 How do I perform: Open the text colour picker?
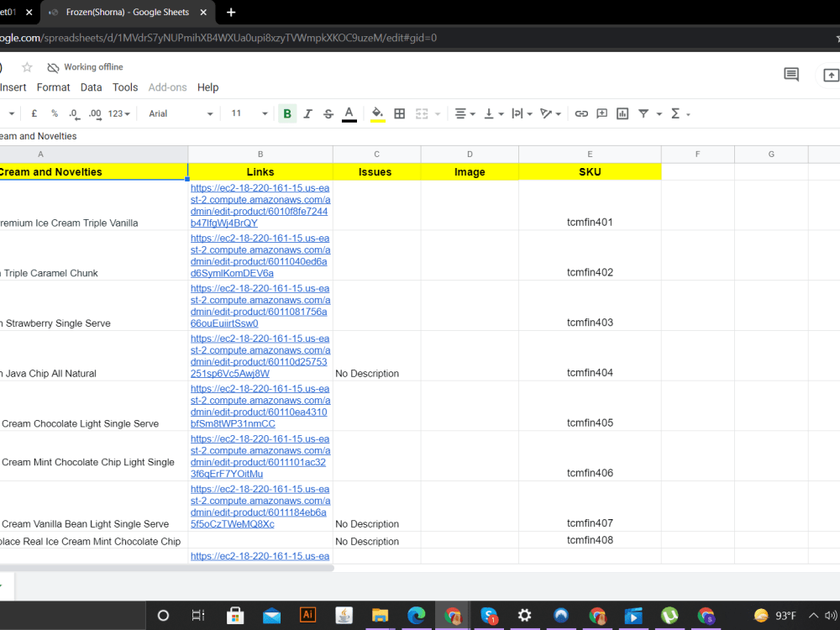[349, 113]
